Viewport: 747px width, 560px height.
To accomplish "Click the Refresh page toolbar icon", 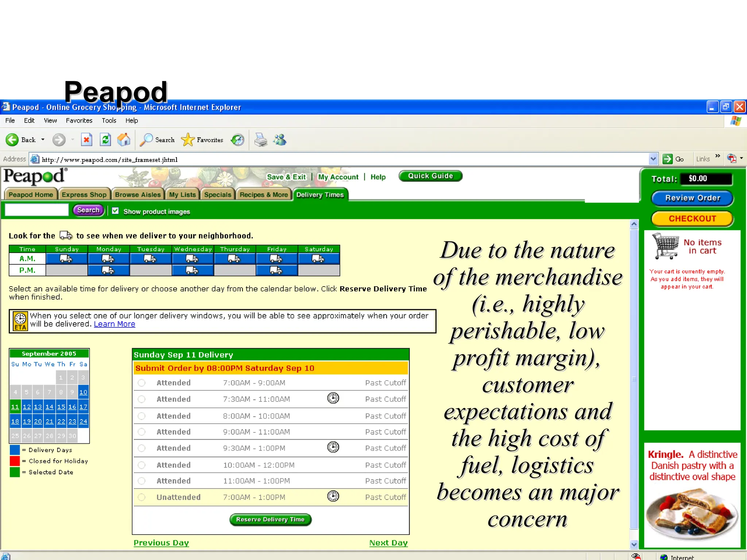I will pos(105,140).
